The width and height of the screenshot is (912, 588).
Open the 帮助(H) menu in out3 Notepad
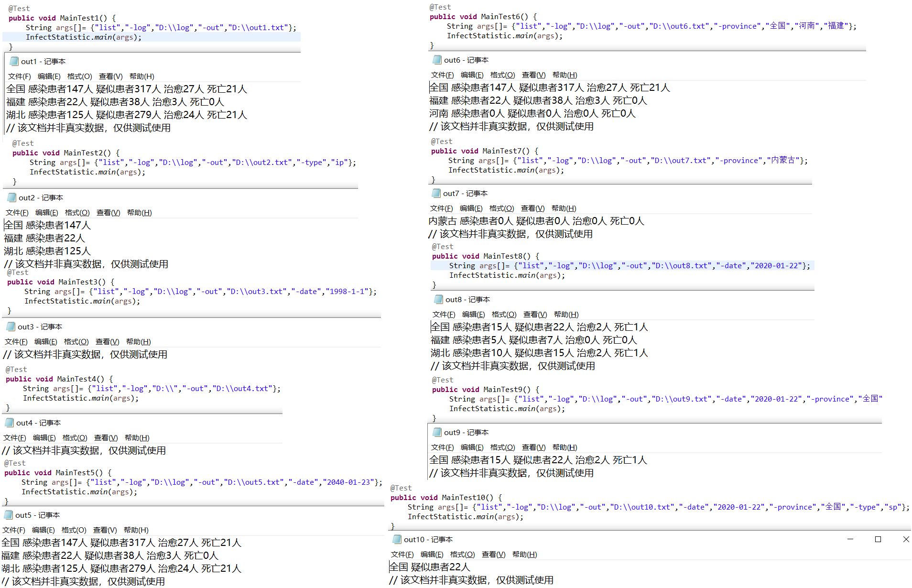(139, 342)
